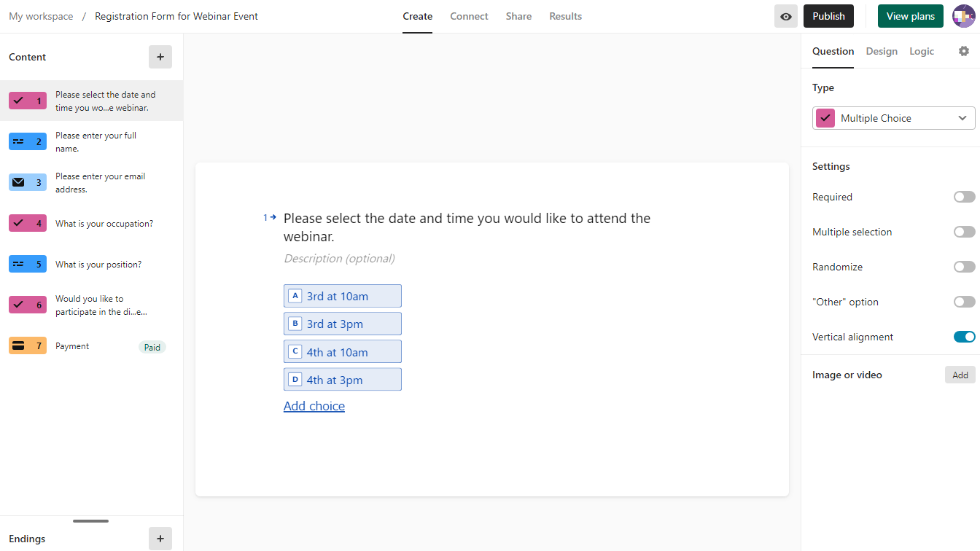The image size is (980, 551).
Task: Disable the Vertical alignment toggle
Action: click(x=964, y=337)
